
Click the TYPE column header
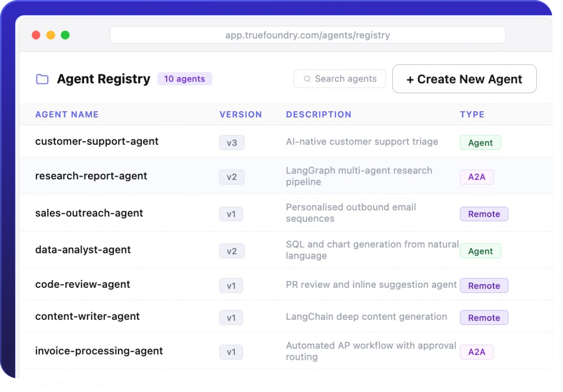point(472,114)
